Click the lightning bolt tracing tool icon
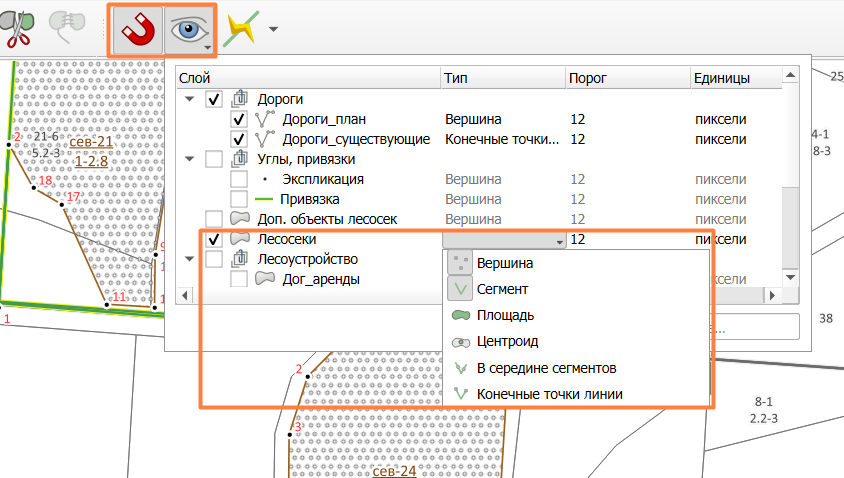Image resolution: width=844 pixels, height=478 pixels. tap(241, 29)
